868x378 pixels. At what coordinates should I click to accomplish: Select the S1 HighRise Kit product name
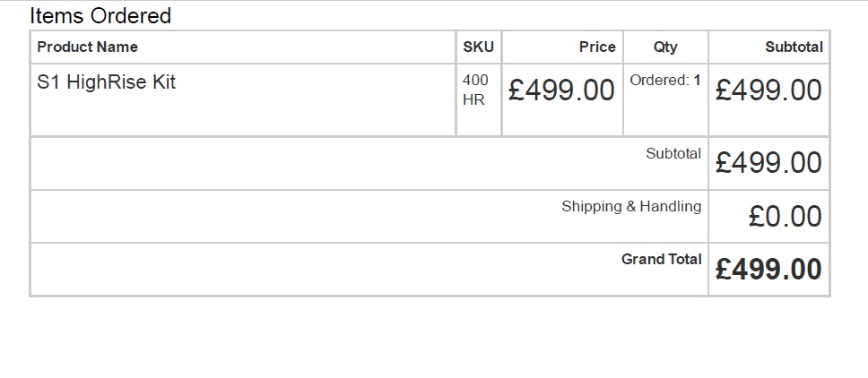coord(107,82)
